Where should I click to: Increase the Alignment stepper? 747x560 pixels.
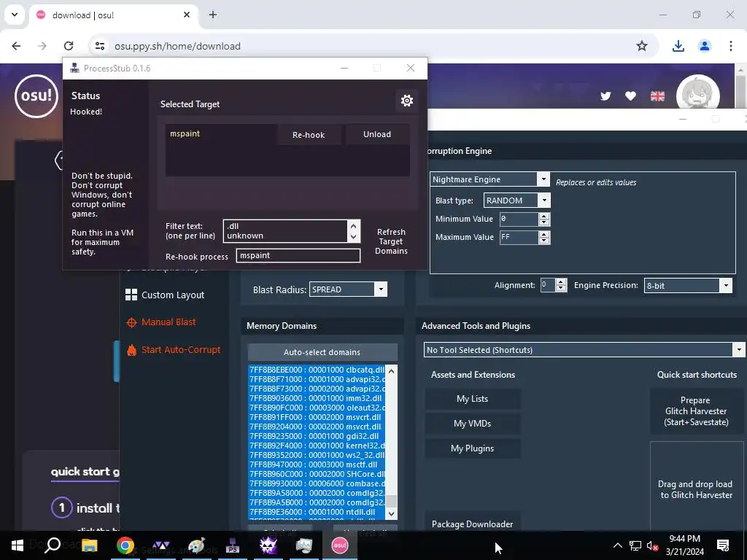coord(561,282)
